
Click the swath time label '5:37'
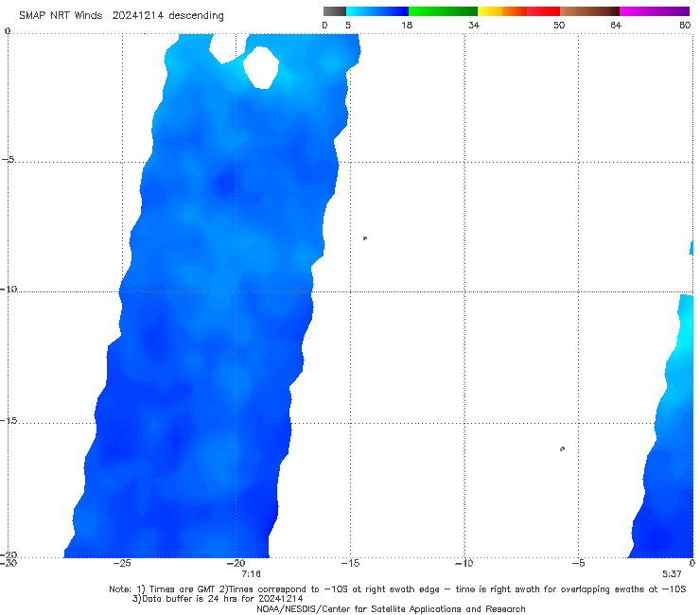(672, 574)
